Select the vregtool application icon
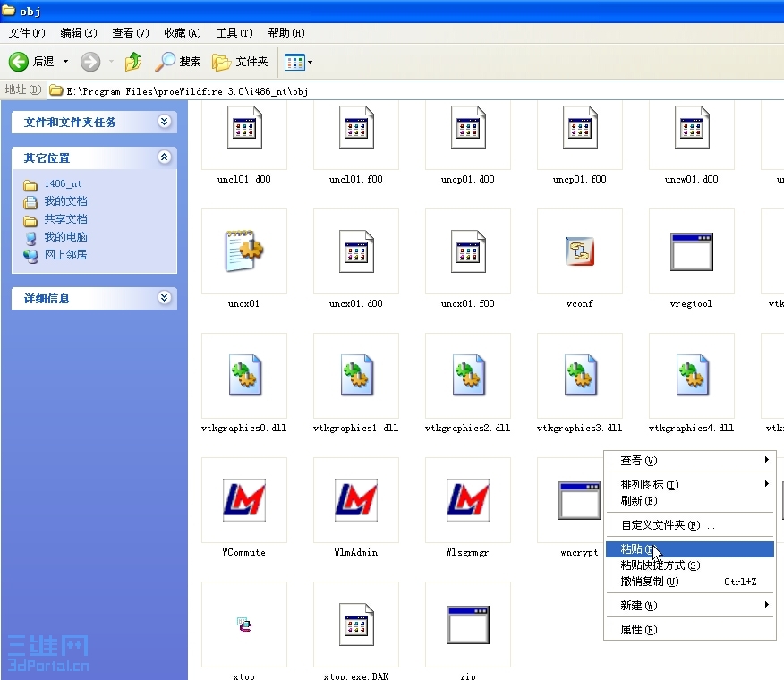Screen dimensions: 784x680 click(692, 251)
